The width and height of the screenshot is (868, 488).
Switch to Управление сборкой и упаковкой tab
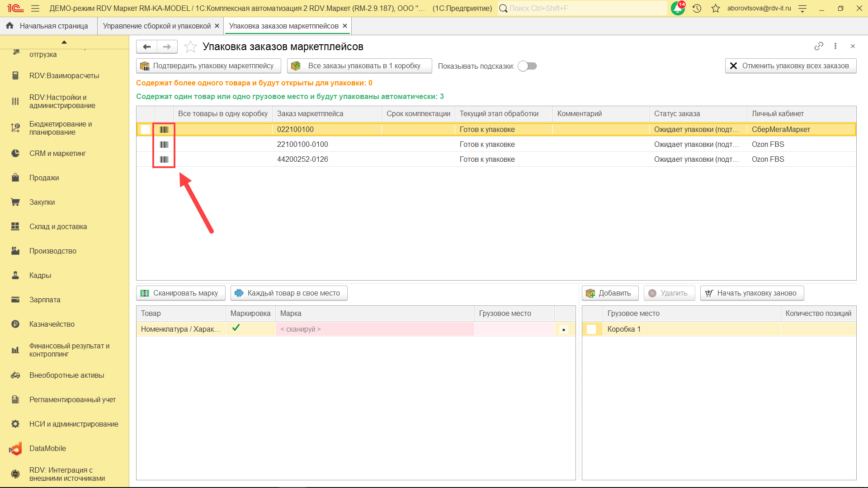(x=156, y=26)
